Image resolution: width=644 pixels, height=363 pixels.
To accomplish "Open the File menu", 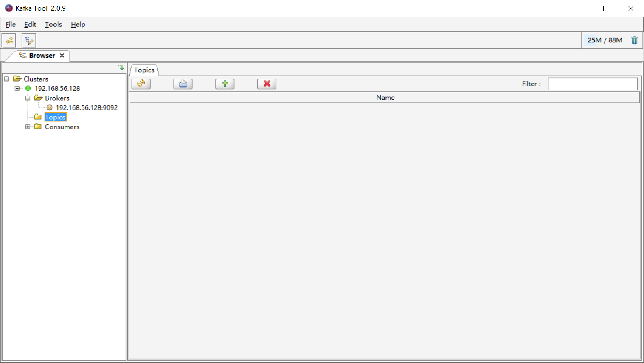I will [x=11, y=24].
